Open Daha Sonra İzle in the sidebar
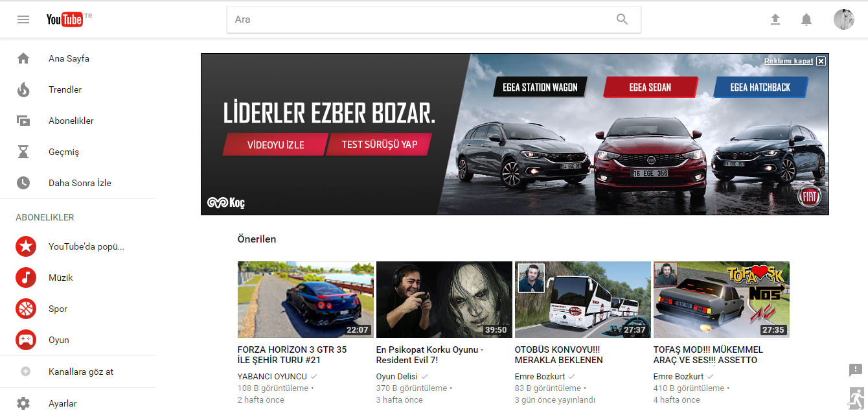Viewport: 868px width, 415px height. (80, 183)
